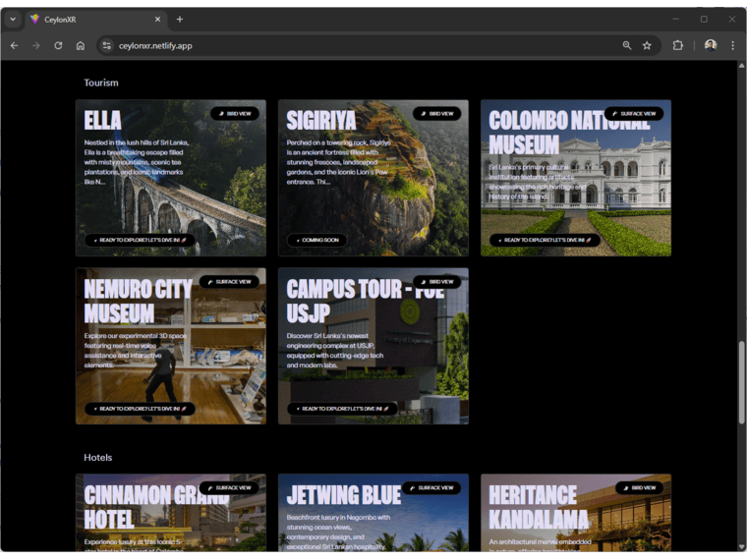The height and width of the screenshot is (560, 747).
Task: Click Surface View badge on Nemuro City Museum
Action: click(x=229, y=282)
